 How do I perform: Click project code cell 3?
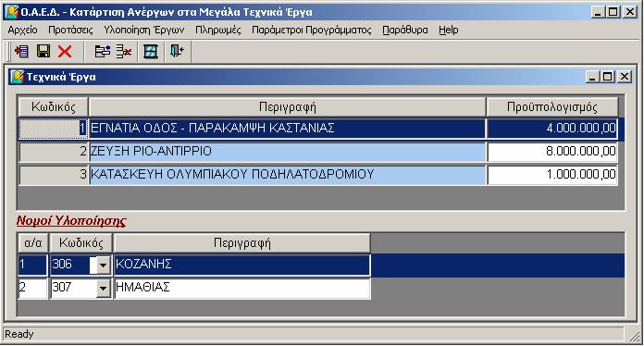click(x=54, y=175)
